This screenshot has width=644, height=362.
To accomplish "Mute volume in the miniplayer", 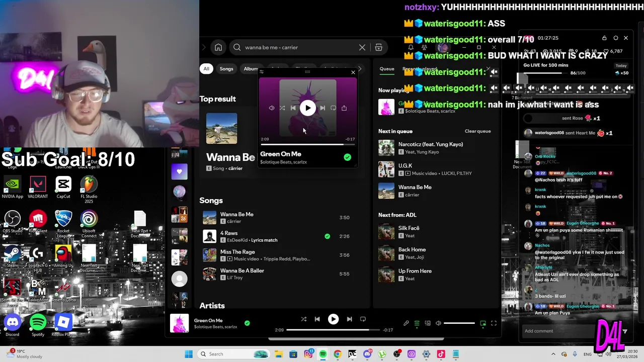I will [x=271, y=108].
